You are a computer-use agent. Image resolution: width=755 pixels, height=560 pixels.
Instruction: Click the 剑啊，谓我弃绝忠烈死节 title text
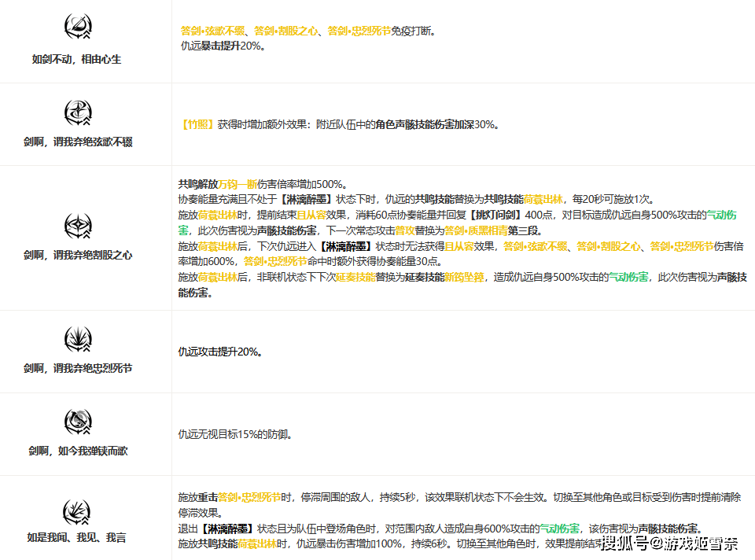coord(78,368)
